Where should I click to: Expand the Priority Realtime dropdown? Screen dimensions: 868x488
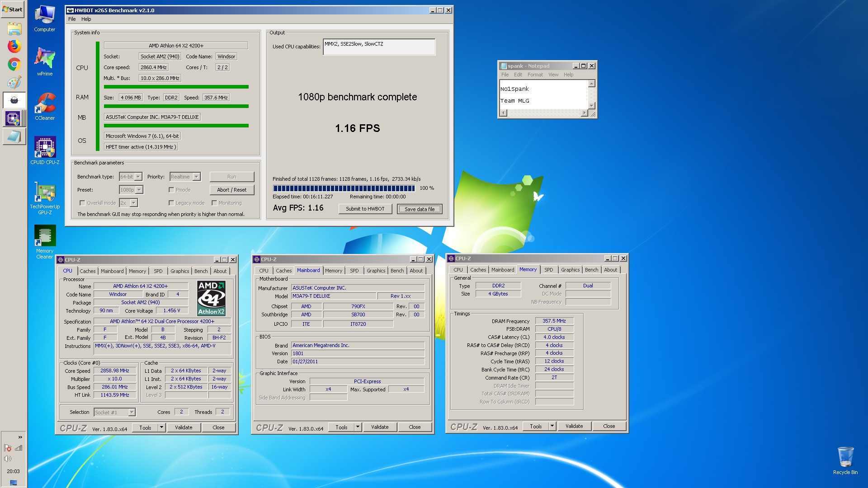click(197, 177)
